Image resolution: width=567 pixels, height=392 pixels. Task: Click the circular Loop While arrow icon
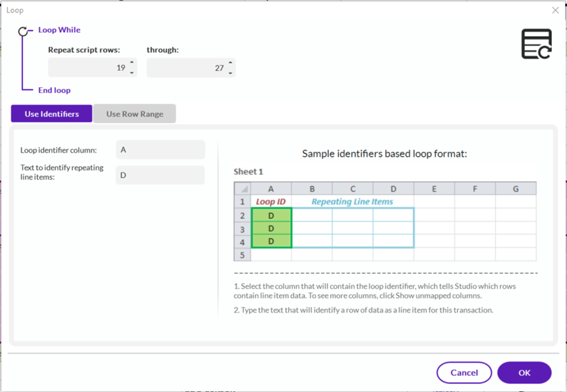click(23, 32)
